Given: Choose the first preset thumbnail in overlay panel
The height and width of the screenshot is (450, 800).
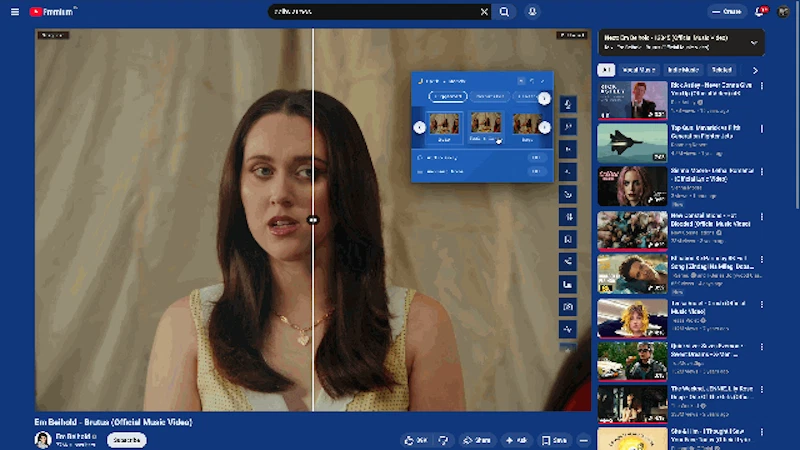Looking at the screenshot, I should pos(444,128).
